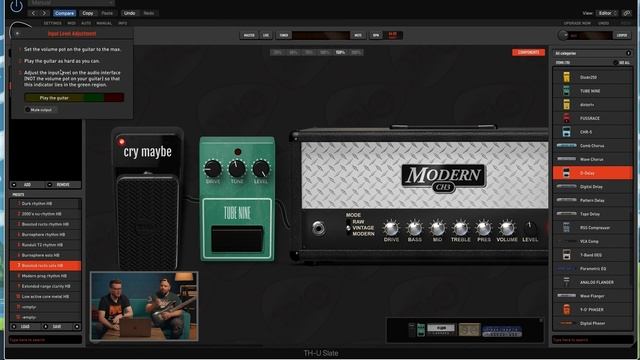Click UPGRADE NOW link
This screenshot has width=640, height=360.
tap(577, 23)
